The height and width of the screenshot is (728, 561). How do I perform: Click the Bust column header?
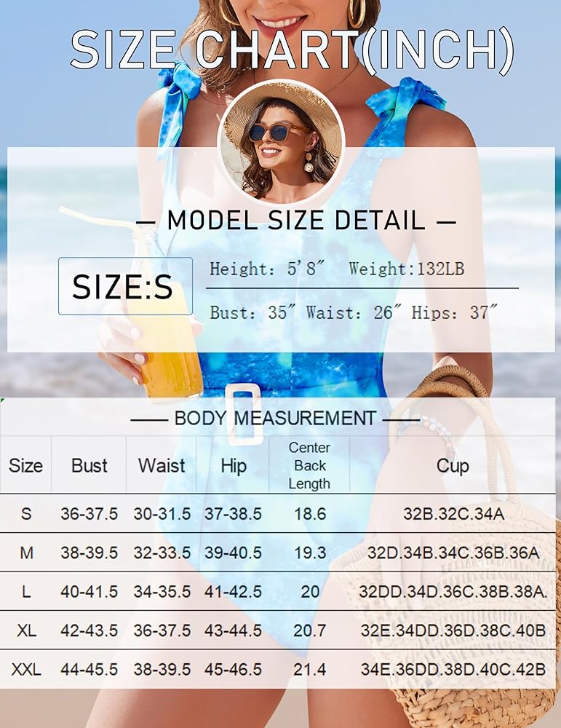click(89, 466)
